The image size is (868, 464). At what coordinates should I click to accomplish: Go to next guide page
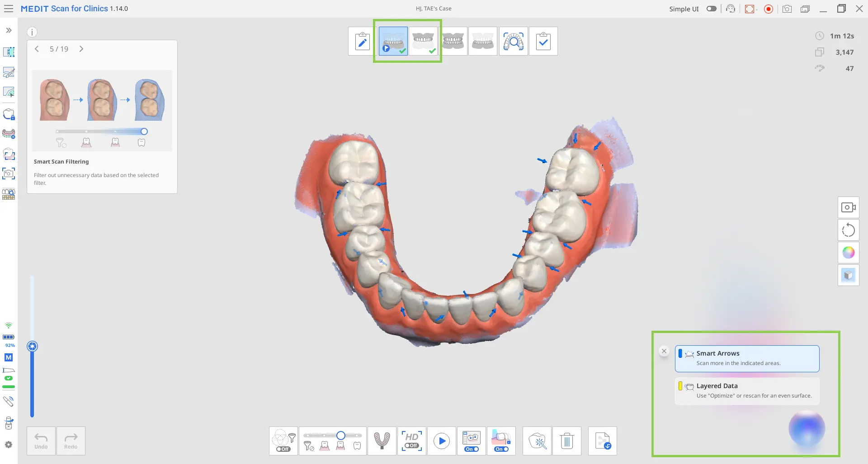click(81, 49)
